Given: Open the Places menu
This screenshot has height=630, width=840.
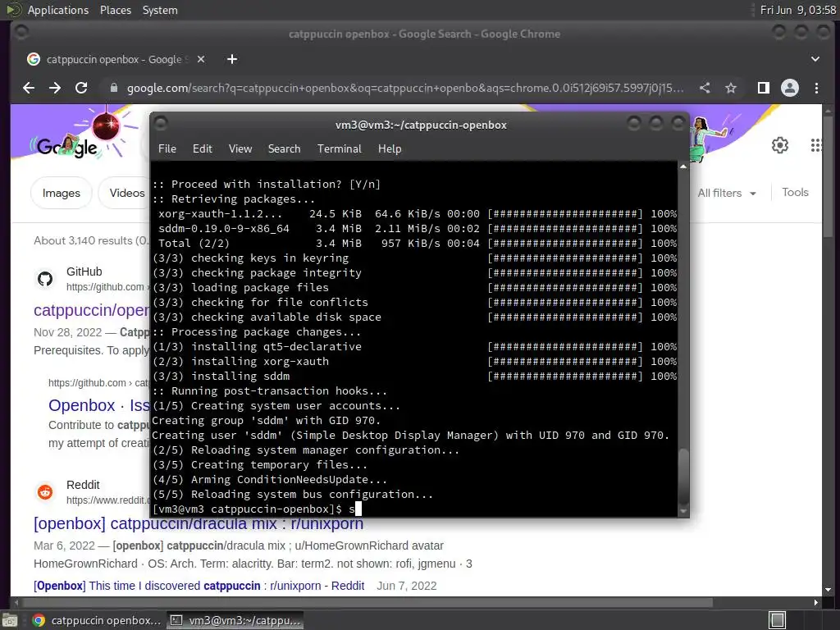Looking at the screenshot, I should tap(115, 10).
